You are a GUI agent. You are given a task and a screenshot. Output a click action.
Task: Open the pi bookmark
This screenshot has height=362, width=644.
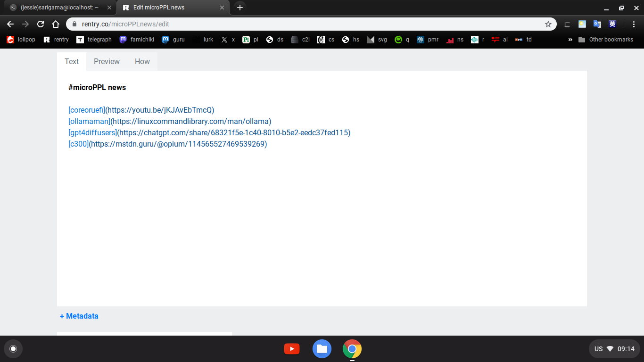click(x=250, y=40)
